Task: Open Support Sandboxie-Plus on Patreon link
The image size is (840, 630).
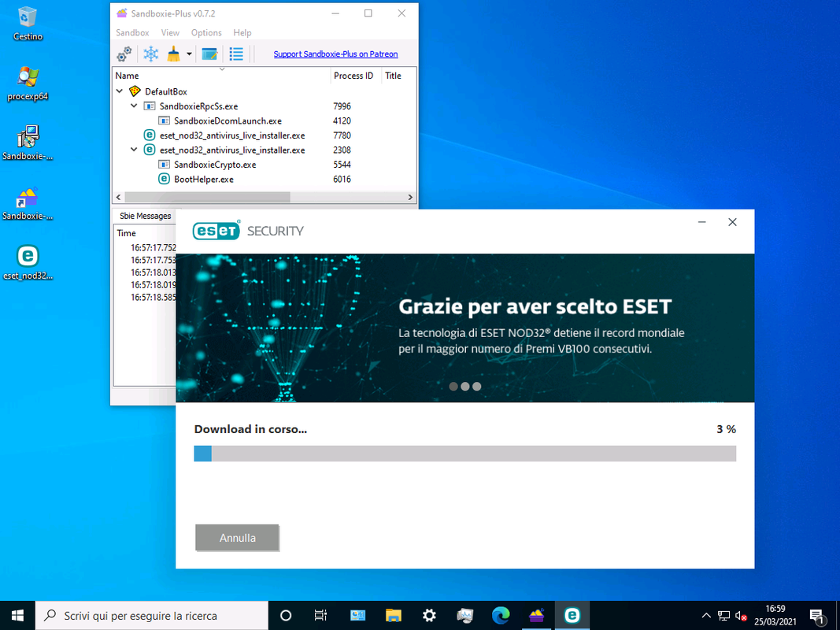Action: [335, 54]
